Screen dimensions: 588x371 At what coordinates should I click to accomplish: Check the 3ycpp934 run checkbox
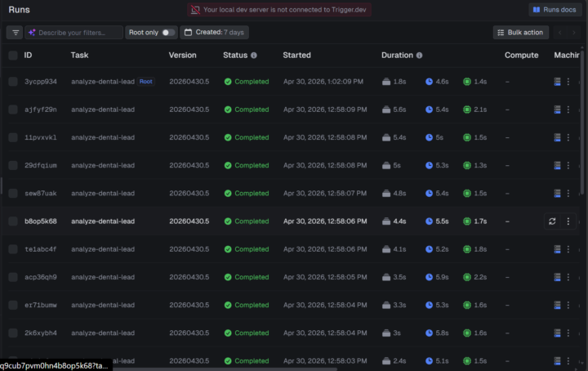(13, 82)
